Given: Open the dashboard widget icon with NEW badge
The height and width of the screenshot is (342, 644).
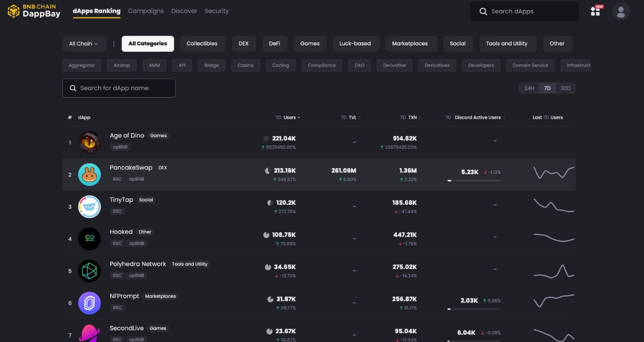Looking at the screenshot, I should 596,11.
